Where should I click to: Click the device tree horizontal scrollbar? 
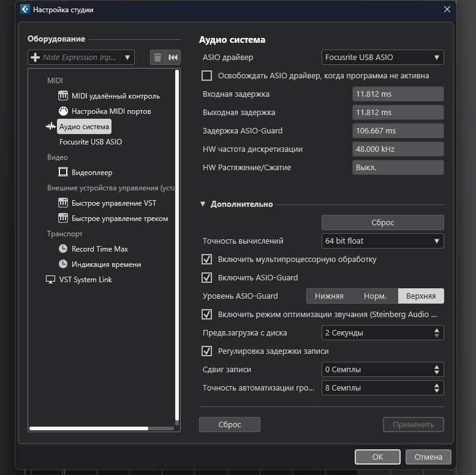pos(89,428)
